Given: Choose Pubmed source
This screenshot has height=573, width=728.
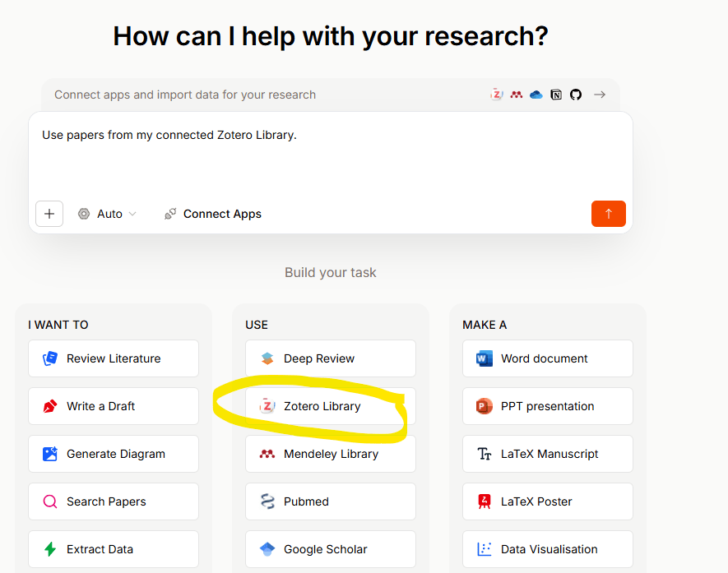Looking at the screenshot, I should pyautogui.click(x=331, y=501).
